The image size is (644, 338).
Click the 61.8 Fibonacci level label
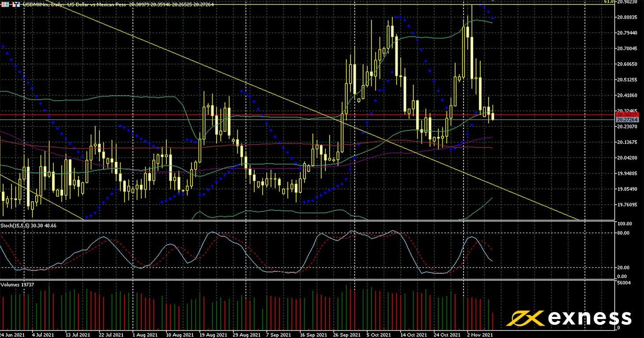pos(609,2)
